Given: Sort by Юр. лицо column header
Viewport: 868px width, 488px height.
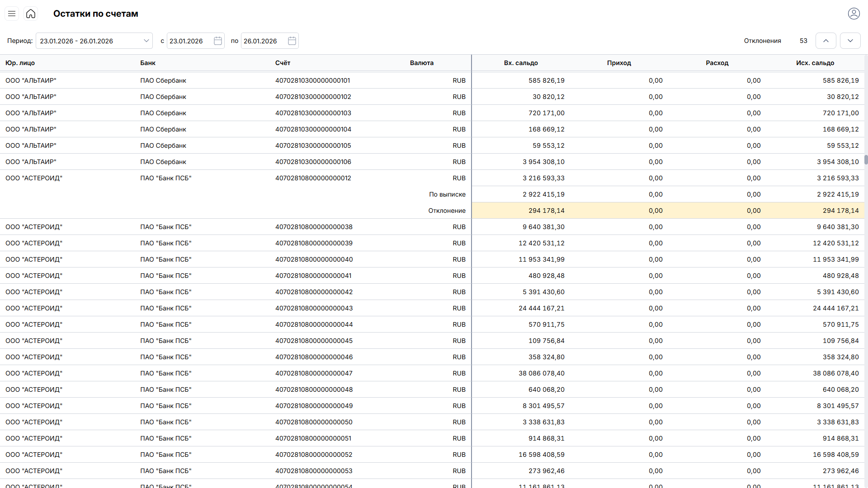Looking at the screenshot, I should tap(20, 63).
